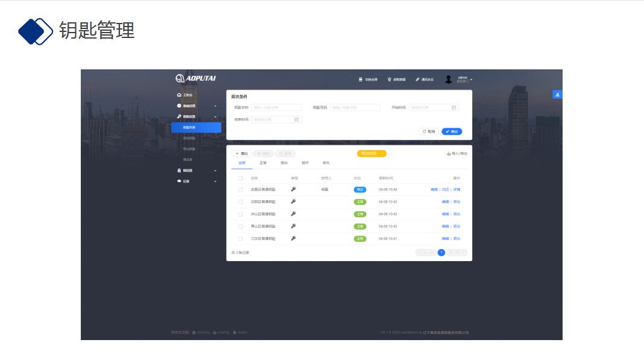Open the start time date field

click(434, 107)
